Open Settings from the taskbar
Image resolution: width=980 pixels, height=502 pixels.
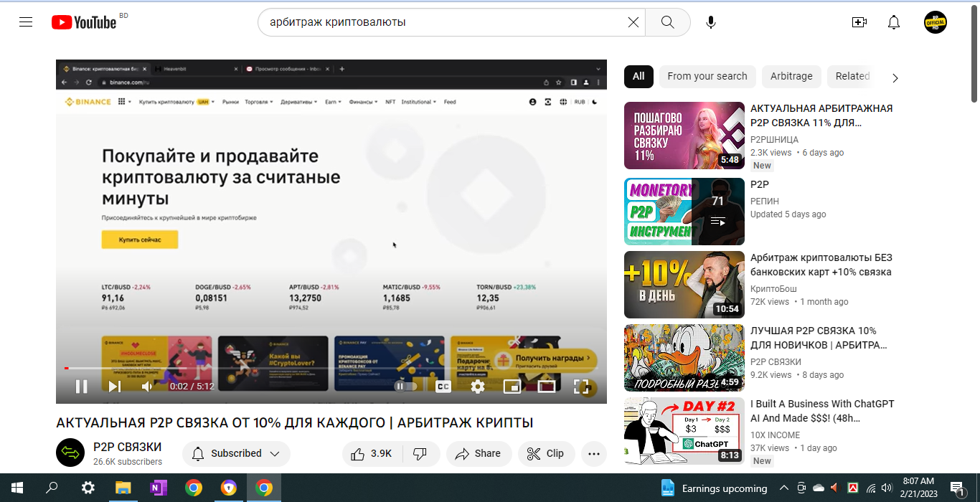coord(88,488)
